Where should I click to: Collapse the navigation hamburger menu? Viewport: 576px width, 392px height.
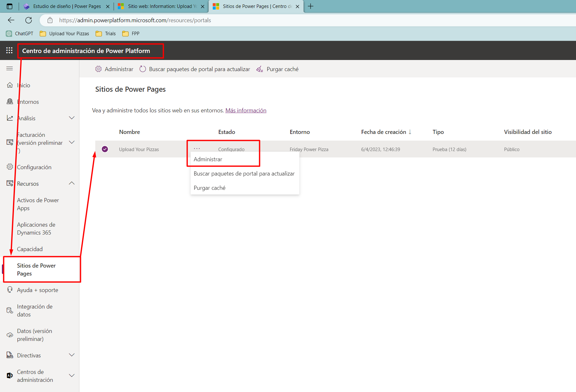10,69
